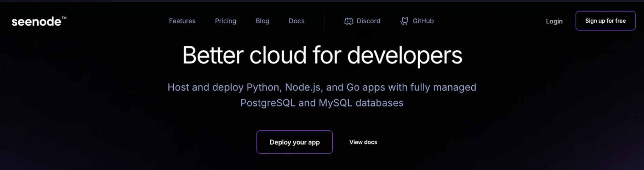Click the seenode logo
The height and width of the screenshot is (170, 644).
click(36, 22)
